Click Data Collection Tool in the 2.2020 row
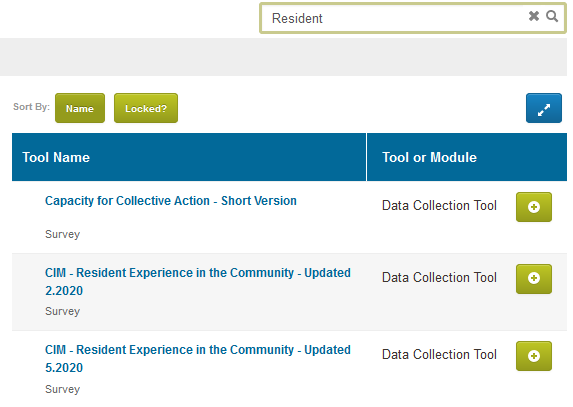This screenshot has width=573, height=407. pos(439,278)
